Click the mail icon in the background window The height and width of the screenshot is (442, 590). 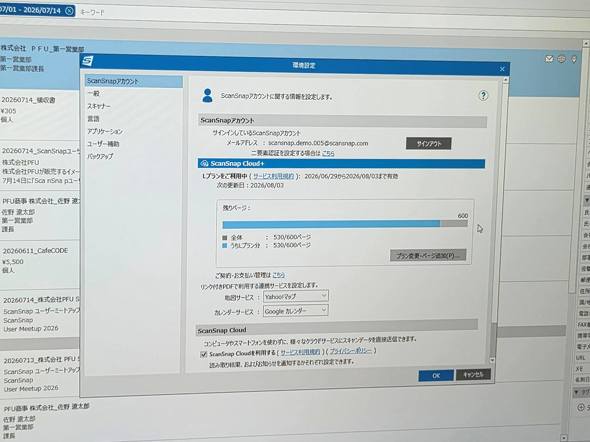[549, 59]
